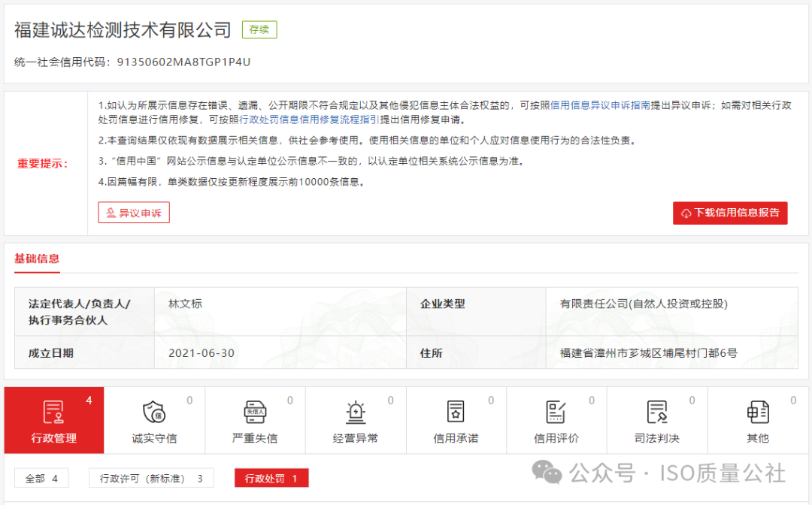Click the 存续 status badge
Image resolution: width=812 pixels, height=505 pixels.
(259, 29)
